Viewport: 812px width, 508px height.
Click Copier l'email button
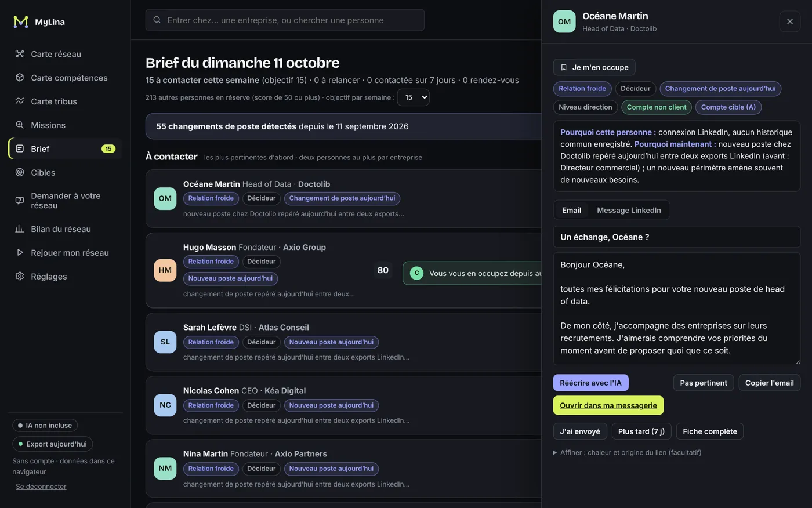(770, 383)
